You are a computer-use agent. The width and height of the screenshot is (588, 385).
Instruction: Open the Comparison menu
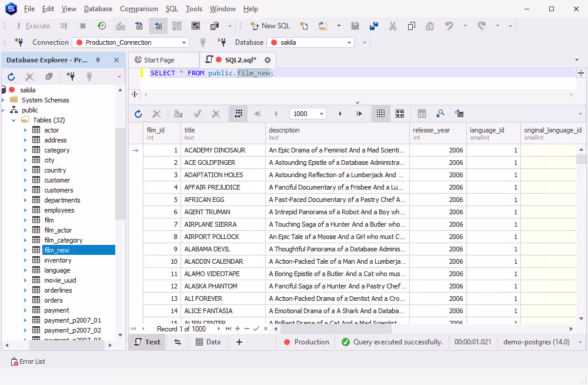[x=139, y=9]
